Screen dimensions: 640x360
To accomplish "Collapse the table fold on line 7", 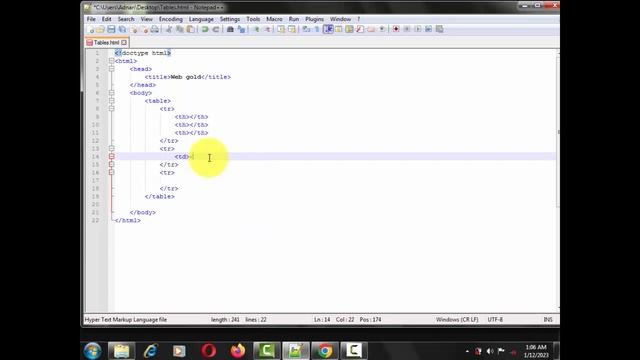I will [x=111, y=101].
